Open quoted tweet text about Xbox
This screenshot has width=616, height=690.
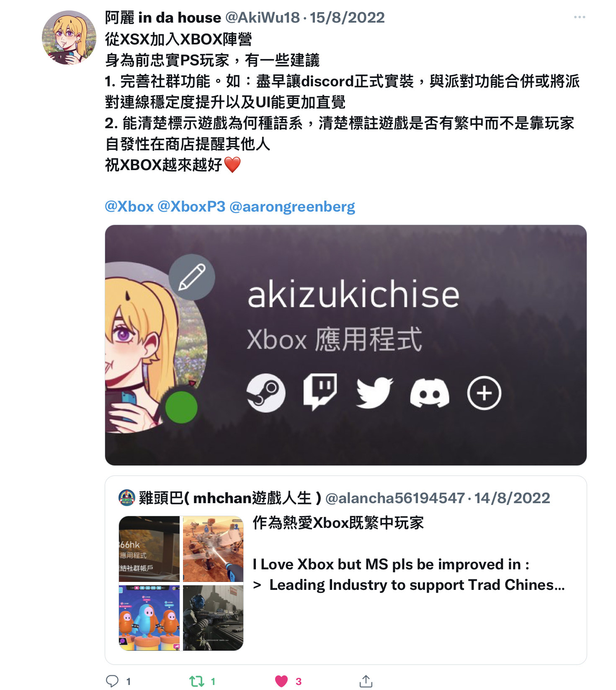tap(409, 554)
